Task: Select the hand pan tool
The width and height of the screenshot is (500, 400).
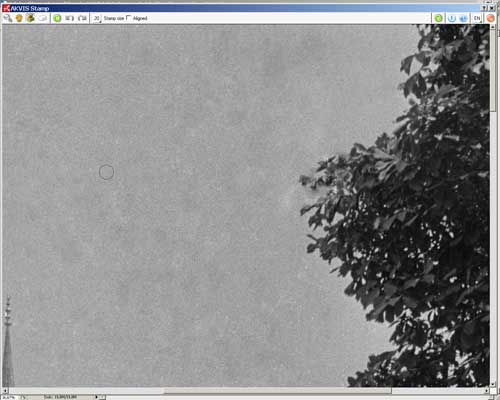Action: 19,18
